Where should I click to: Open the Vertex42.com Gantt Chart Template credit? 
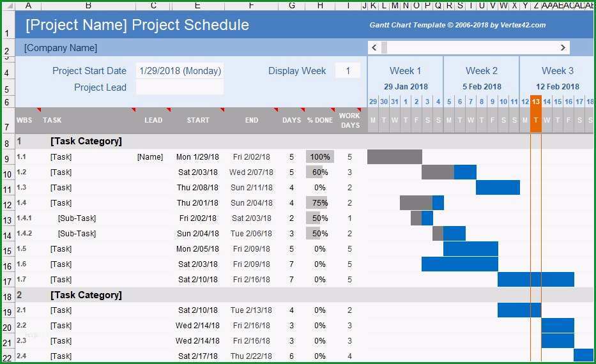[x=457, y=25]
